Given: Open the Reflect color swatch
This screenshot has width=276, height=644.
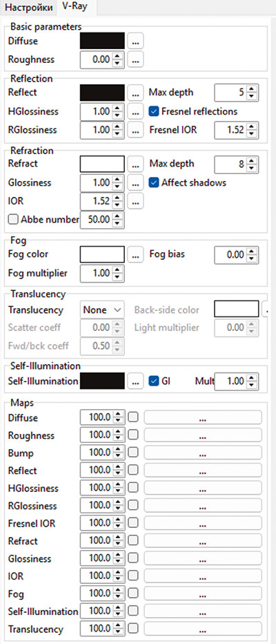Looking at the screenshot, I should [102, 93].
